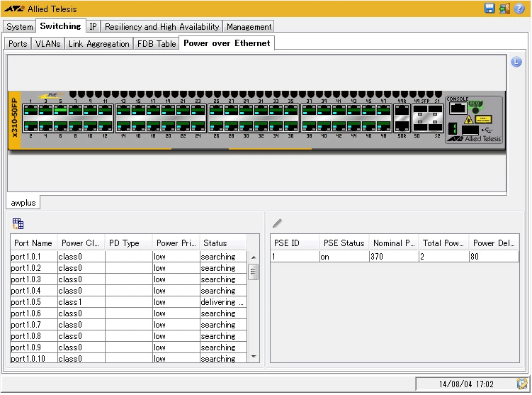Switch to the System tab

(20, 27)
